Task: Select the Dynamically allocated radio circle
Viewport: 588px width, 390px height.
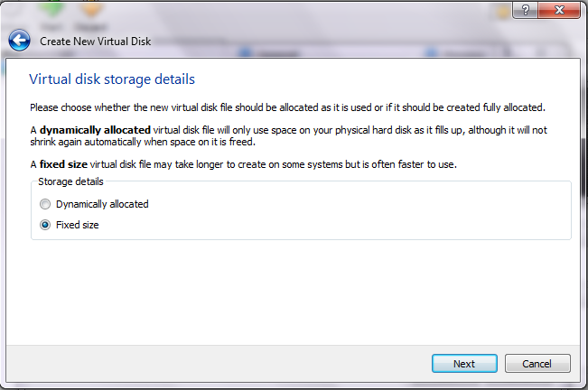Action: [x=45, y=205]
